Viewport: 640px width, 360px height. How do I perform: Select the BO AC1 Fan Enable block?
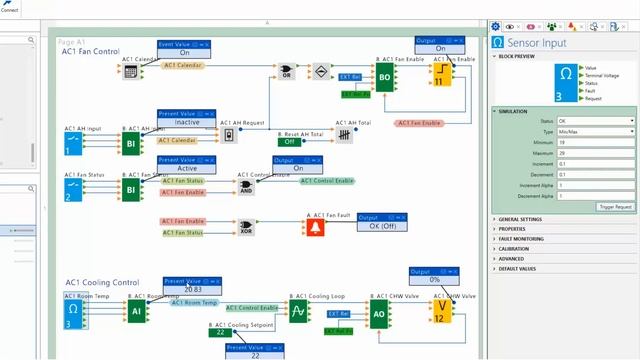[x=384, y=77]
